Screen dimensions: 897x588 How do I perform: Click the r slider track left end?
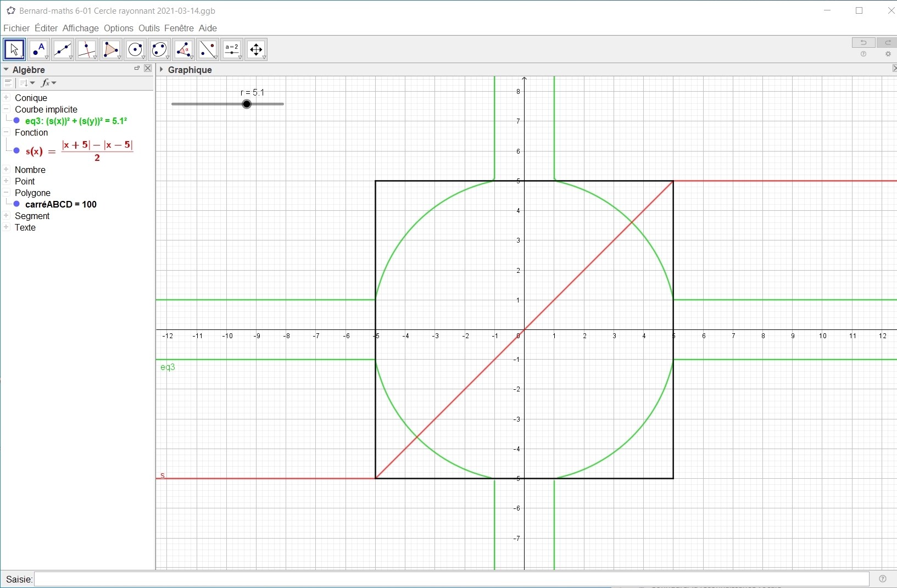(x=174, y=104)
